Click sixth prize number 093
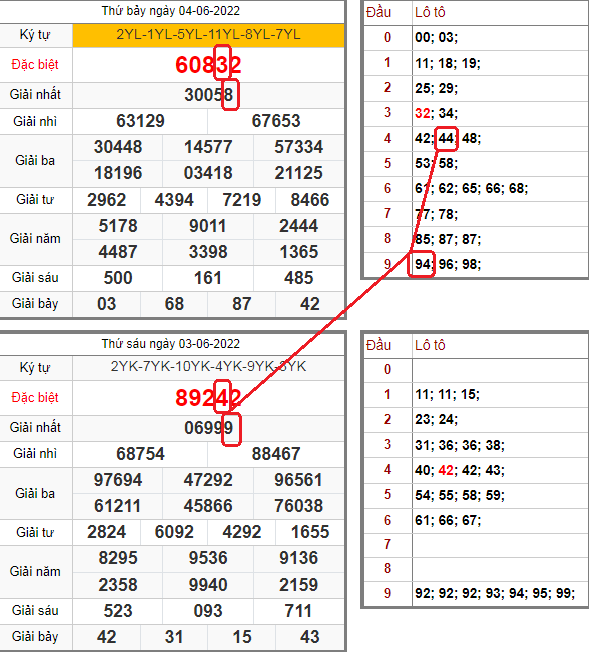589x652 pixels. pos(208,611)
